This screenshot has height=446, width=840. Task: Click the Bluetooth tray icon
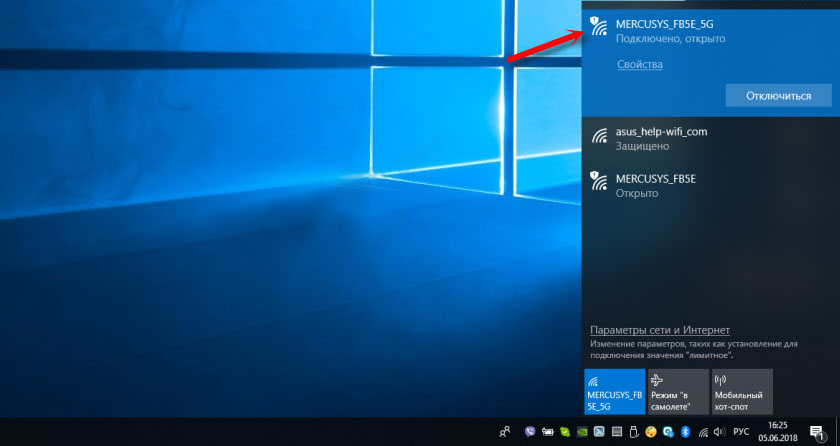pyautogui.click(x=685, y=431)
